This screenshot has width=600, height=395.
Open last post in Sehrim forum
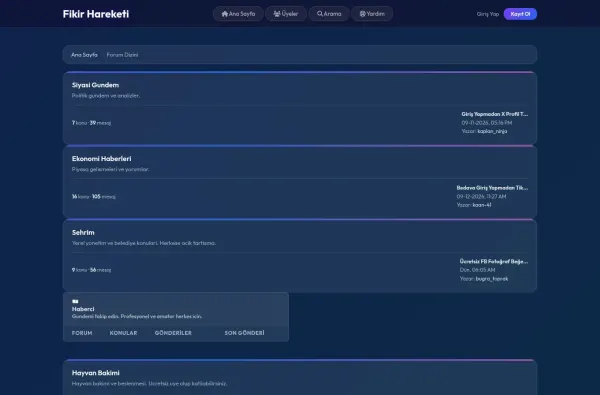494,261
